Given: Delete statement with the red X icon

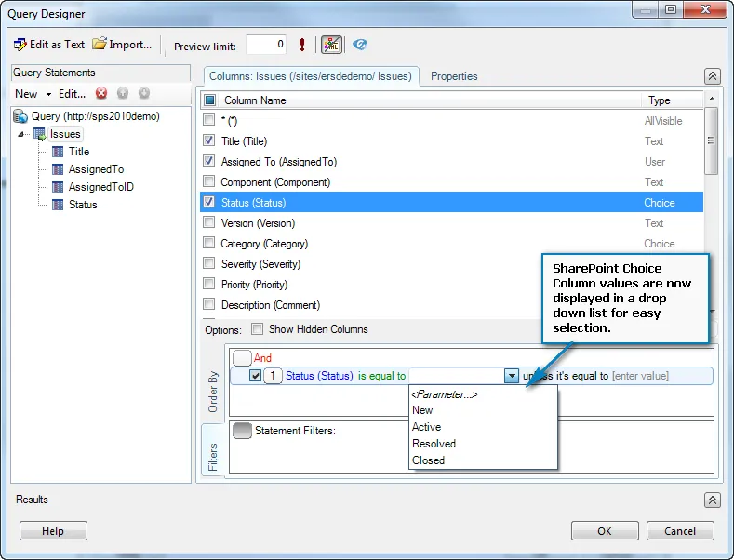Looking at the screenshot, I should [x=101, y=93].
